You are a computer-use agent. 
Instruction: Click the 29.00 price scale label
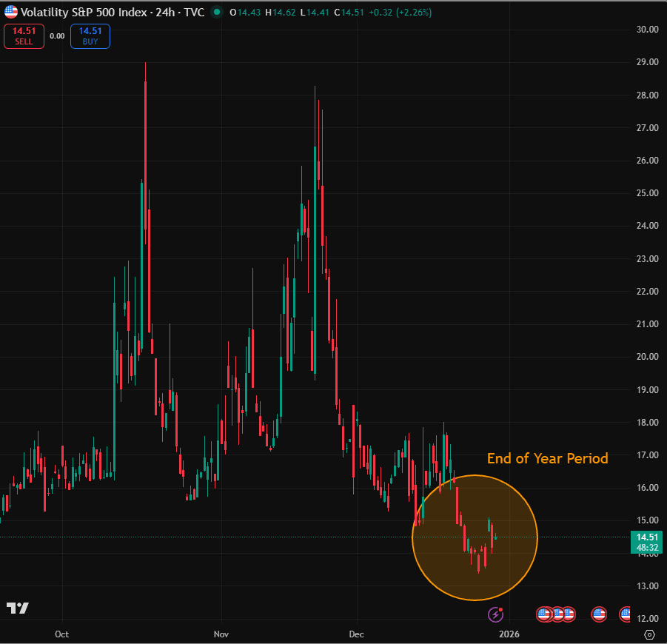648,62
